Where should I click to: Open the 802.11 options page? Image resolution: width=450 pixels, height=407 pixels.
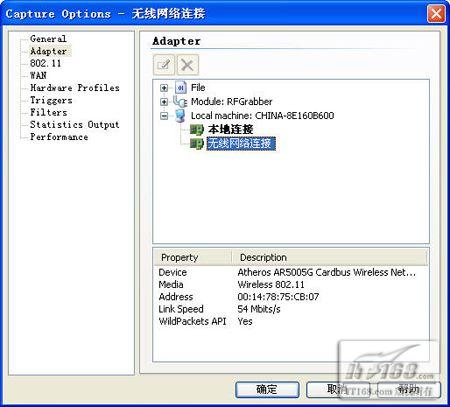point(46,63)
